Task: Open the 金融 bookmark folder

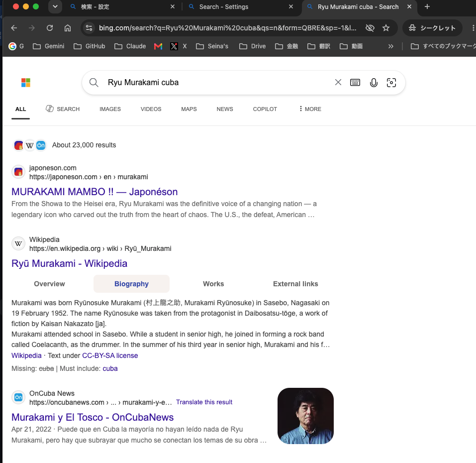Action: click(x=286, y=46)
